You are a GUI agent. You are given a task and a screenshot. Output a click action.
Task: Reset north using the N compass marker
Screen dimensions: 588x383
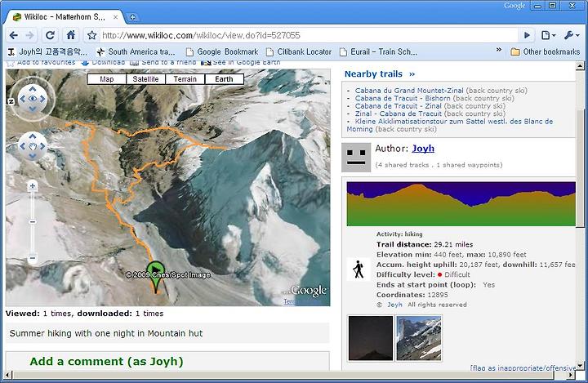coord(11,101)
